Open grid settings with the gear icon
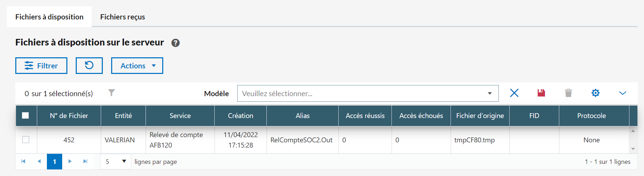644x176 pixels. 595,93
